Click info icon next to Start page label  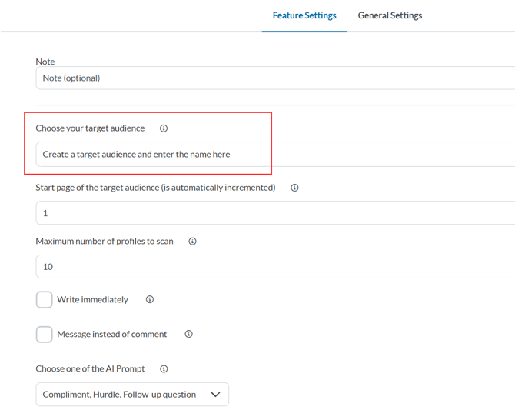(x=294, y=188)
